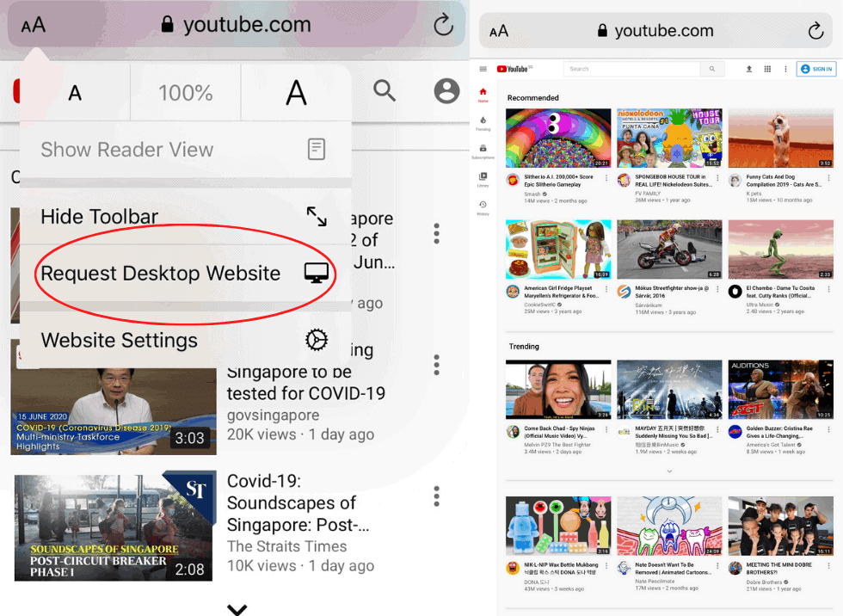Click the upload video icon
The width and height of the screenshot is (843, 616).
click(x=748, y=69)
